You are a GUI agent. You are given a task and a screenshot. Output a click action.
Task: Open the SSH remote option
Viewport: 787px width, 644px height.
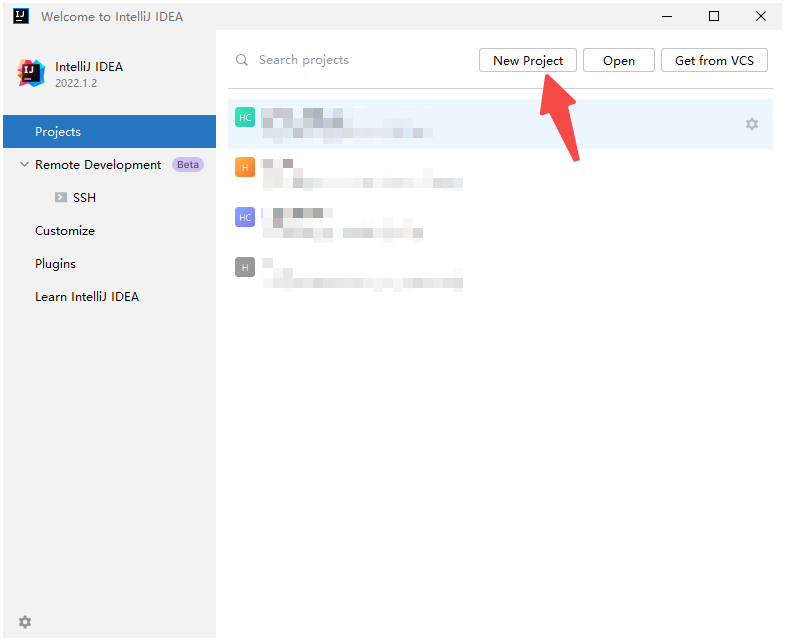84,198
